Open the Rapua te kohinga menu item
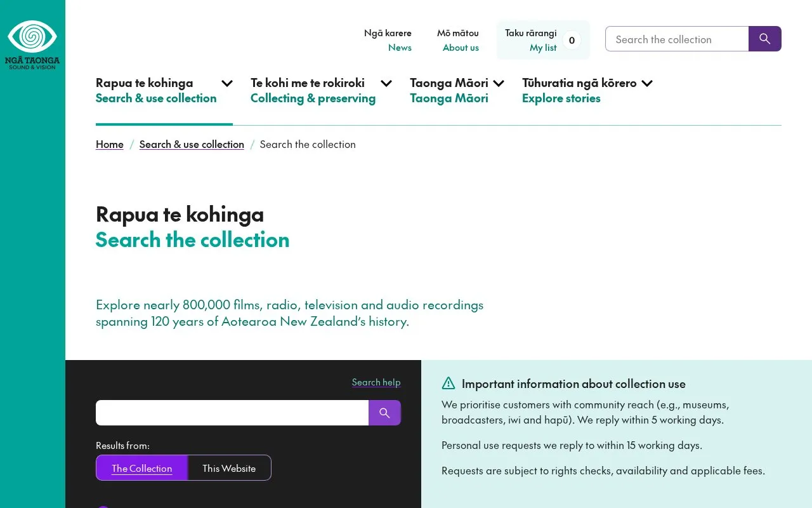 [156, 90]
